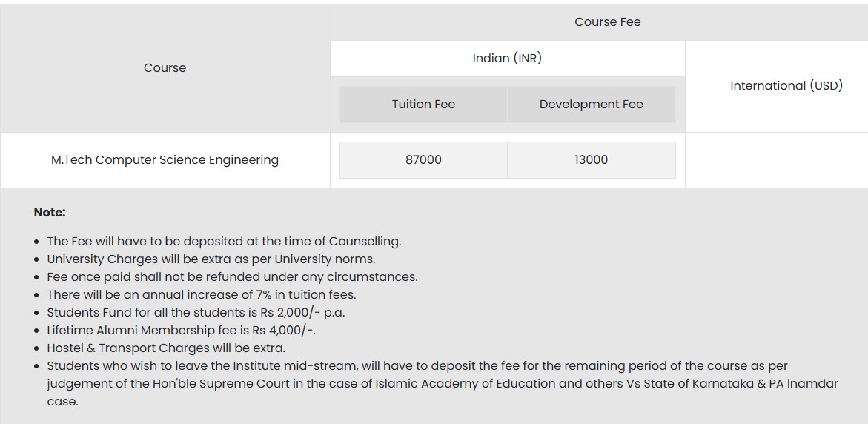Select the Lifetime Alumni Membership fee note
Image resolution: width=868 pixels, height=424 pixels.
click(186, 331)
